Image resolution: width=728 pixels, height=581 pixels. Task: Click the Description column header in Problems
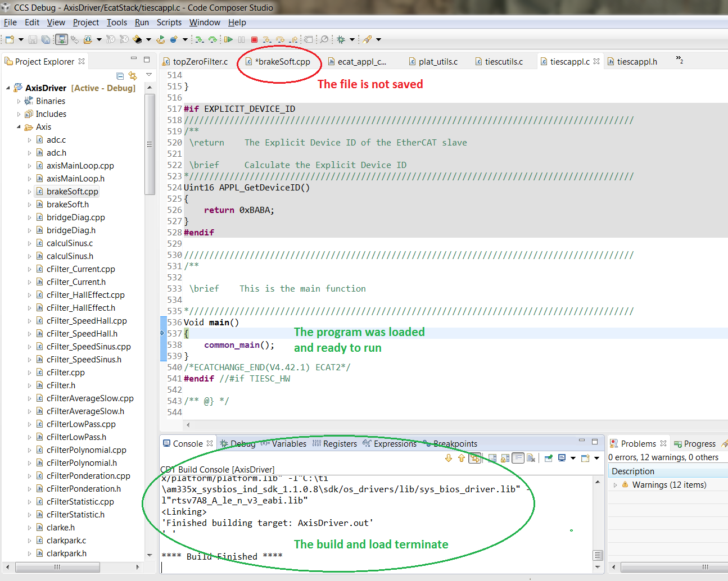point(668,471)
